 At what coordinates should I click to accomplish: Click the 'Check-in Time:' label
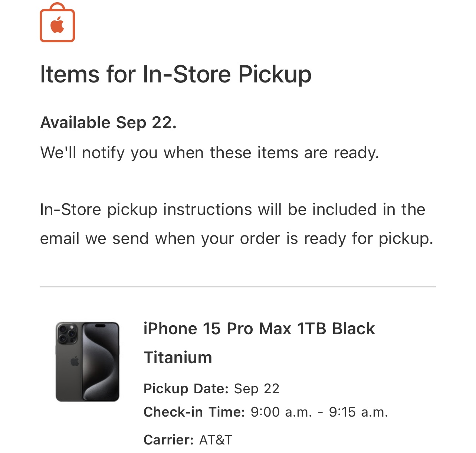click(194, 412)
